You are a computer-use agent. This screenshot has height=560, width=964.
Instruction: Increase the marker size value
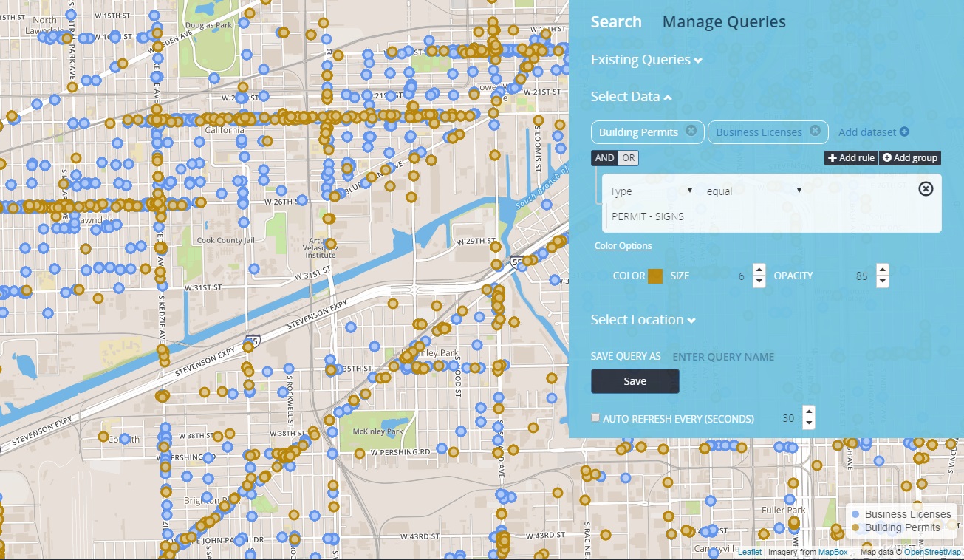coord(759,270)
